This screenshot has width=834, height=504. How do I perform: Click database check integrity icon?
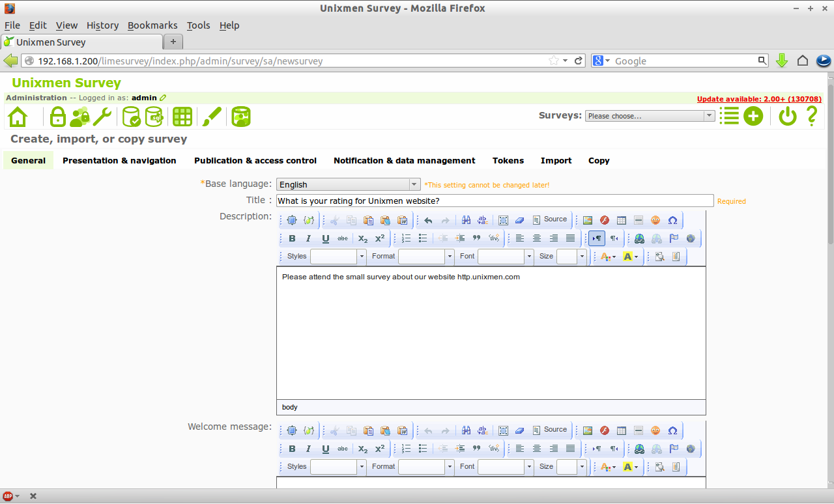pyautogui.click(x=132, y=117)
